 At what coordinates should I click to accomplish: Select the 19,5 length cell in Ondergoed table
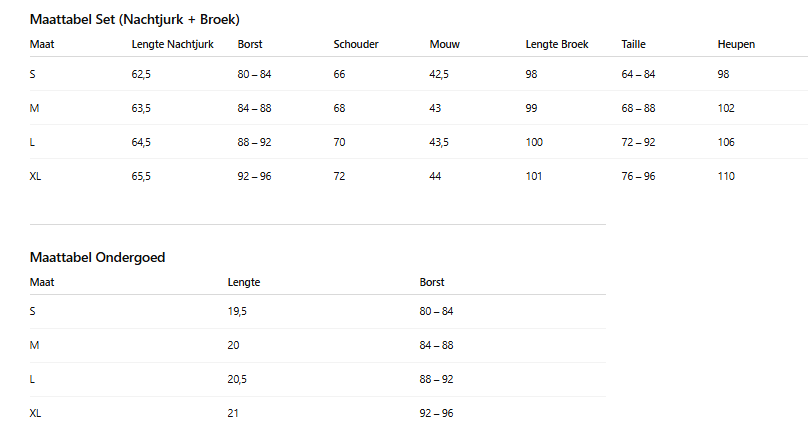[238, 311]
